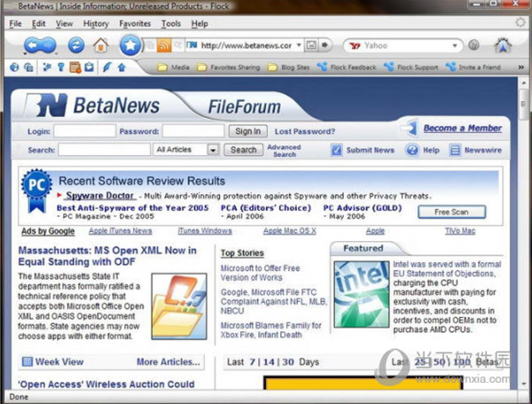Screen dimensions: 532x404
Task: Open the address bar URL dropdown
Action: tap(299, 45)
